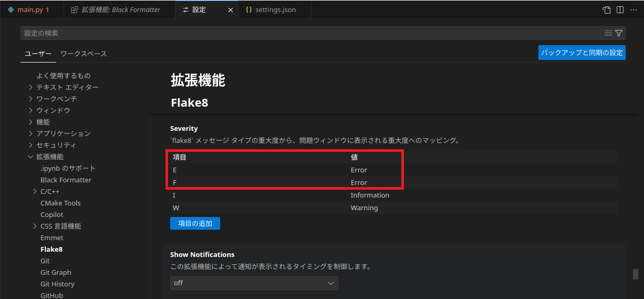
Task: Select the ワークスペース settings scope tab
Action: (x=84, y=54)
